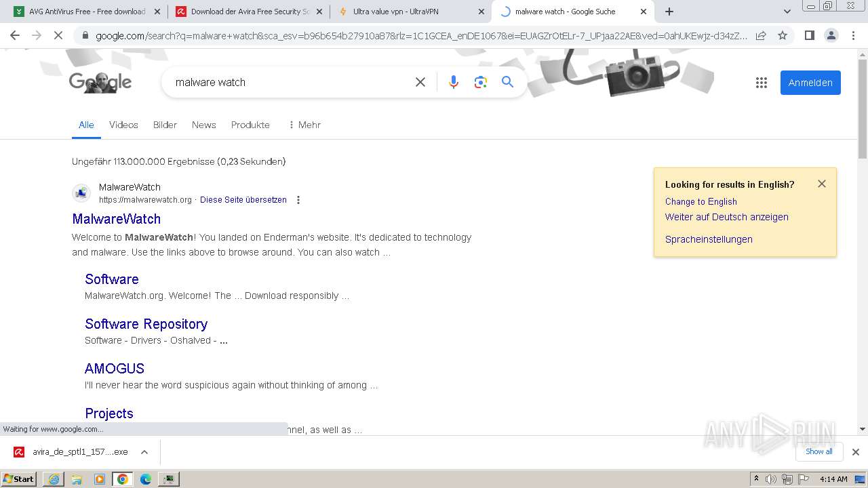Open the Software sitelink

[112, 279]
